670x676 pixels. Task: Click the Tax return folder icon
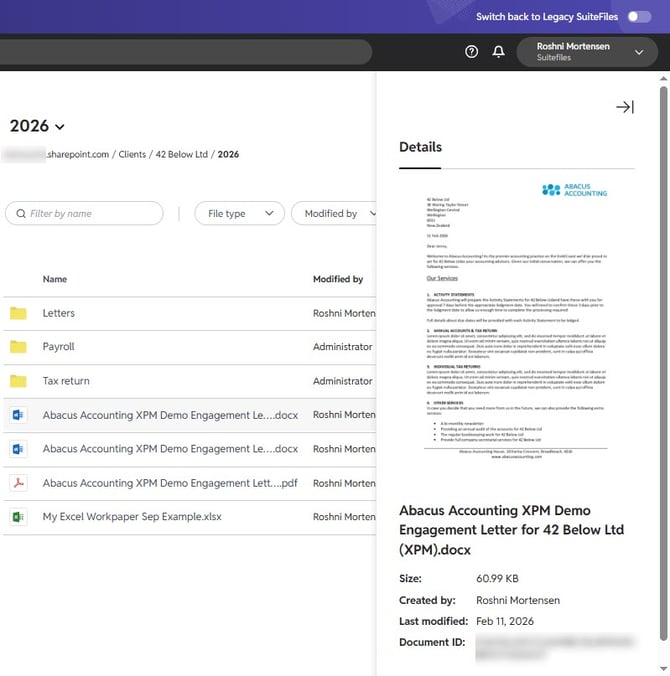click(x=18, y=381)
